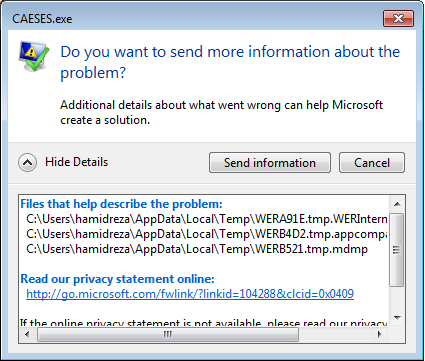Collapse details with Hide Details chevron
Screen dimensions: 425x361
point(27,163)
